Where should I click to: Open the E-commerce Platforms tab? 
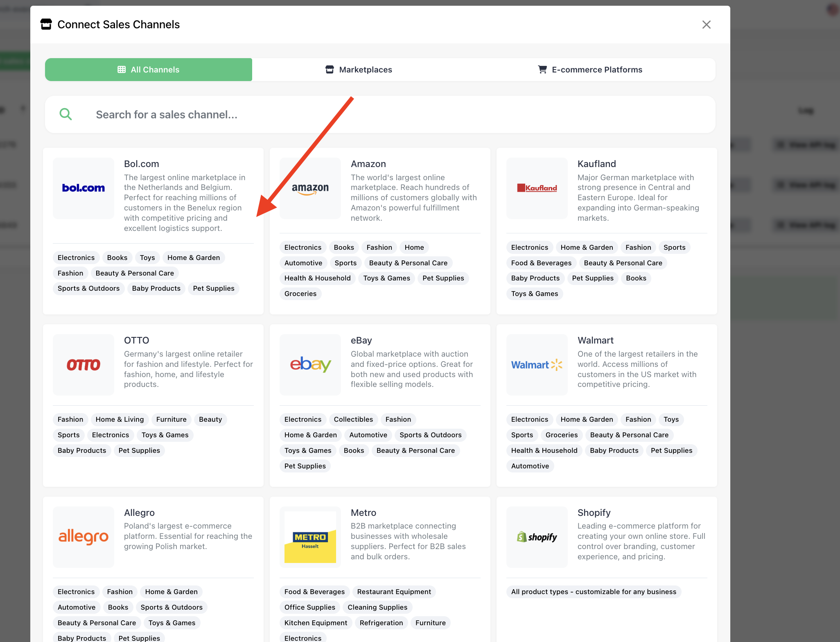pos(590,70)
